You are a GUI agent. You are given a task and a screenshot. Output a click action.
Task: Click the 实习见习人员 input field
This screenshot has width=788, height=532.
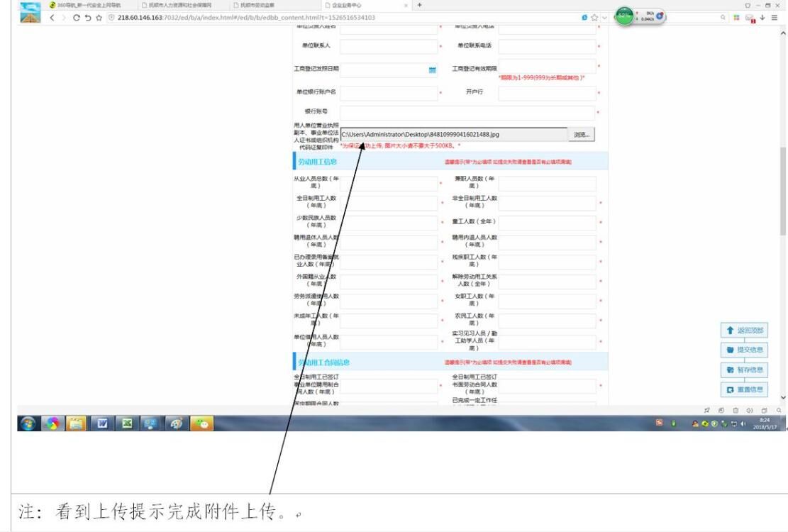tap(548, 342)
